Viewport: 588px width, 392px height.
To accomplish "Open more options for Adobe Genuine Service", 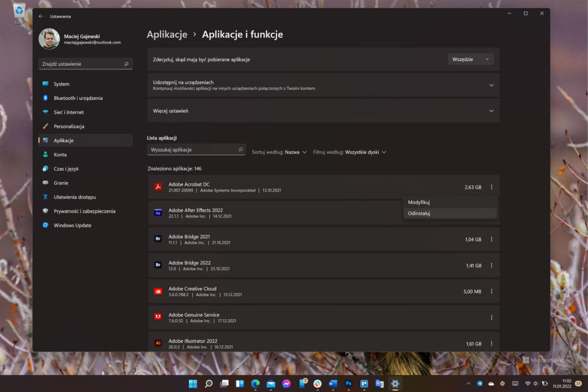I will point(491,317).
